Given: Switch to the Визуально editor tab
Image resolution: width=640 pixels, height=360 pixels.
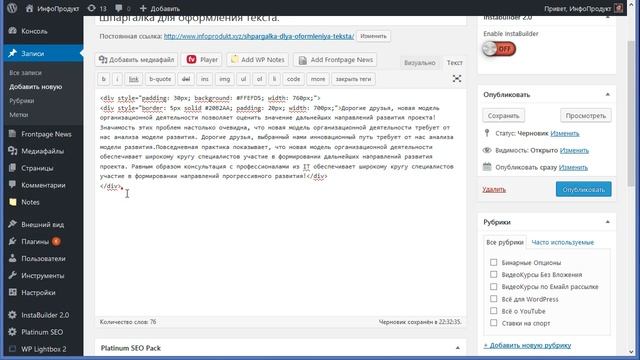Looking at the screenshot, I should (x=420, y=63).
